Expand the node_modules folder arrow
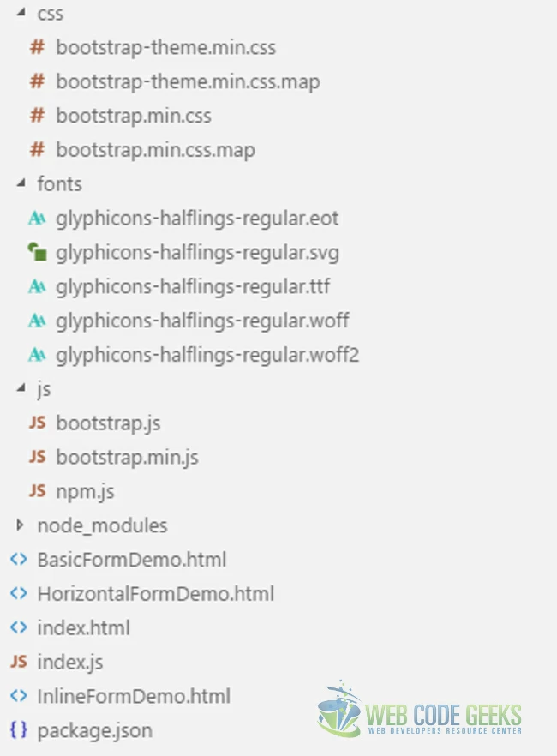 tap(21, 525)
